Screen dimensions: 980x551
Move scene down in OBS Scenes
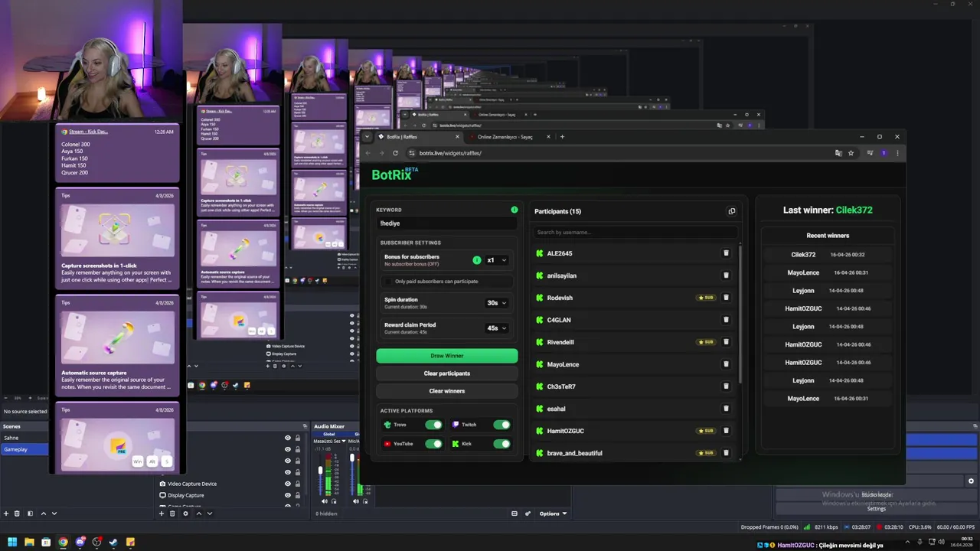tap(54, 514)
